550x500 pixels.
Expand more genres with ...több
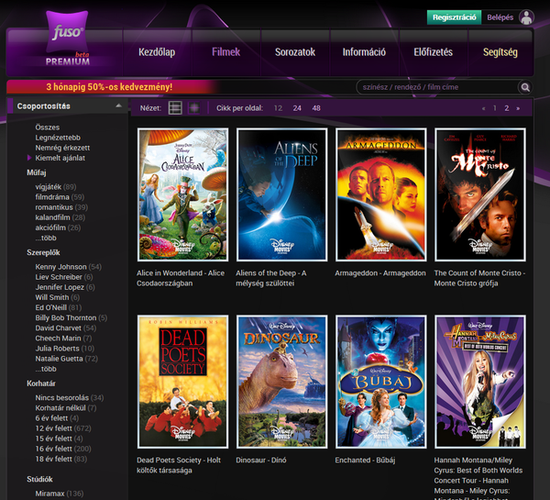[46, 238]
